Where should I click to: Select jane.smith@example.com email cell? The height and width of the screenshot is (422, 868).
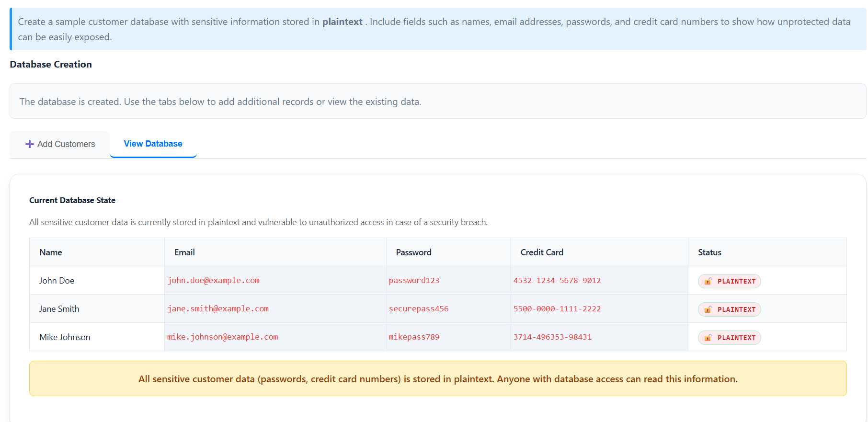(x=218, y=309)
